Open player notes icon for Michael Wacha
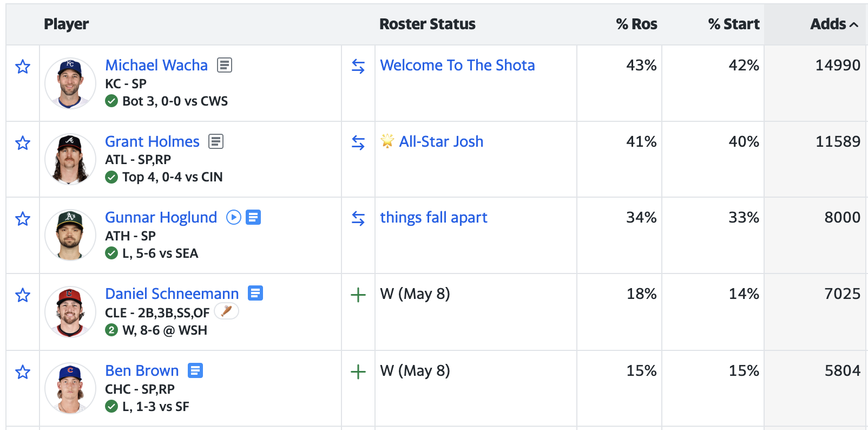Viewport: 868px width, 430px height. click(x=225, y=65)
